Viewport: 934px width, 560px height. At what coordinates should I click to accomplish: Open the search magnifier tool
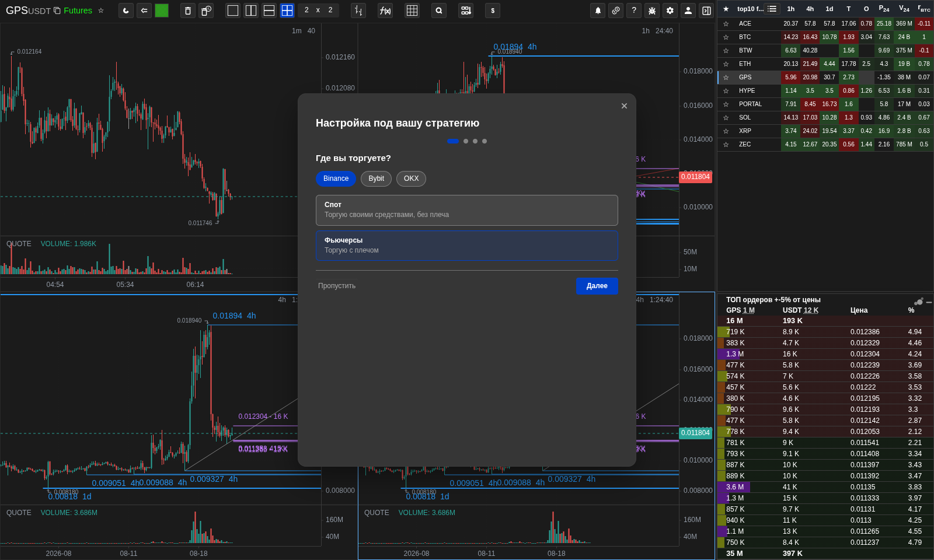[439, 10]
